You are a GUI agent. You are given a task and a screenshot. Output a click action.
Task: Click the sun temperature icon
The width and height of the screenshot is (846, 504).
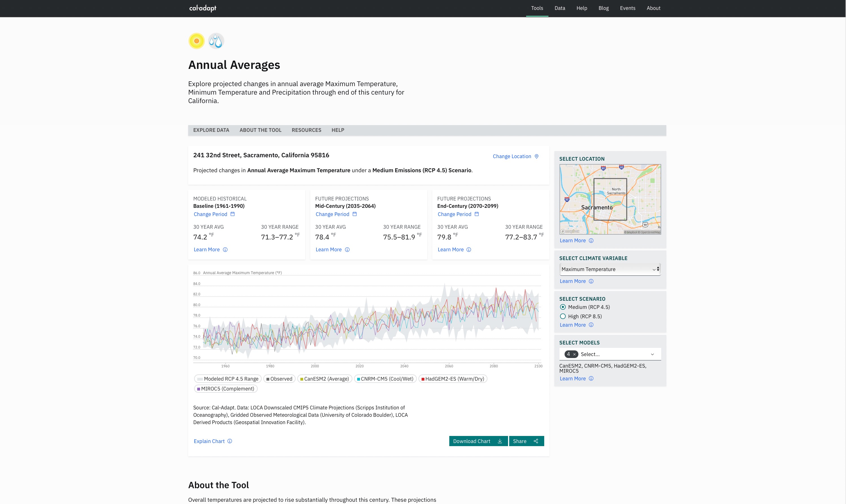point(196,41)
